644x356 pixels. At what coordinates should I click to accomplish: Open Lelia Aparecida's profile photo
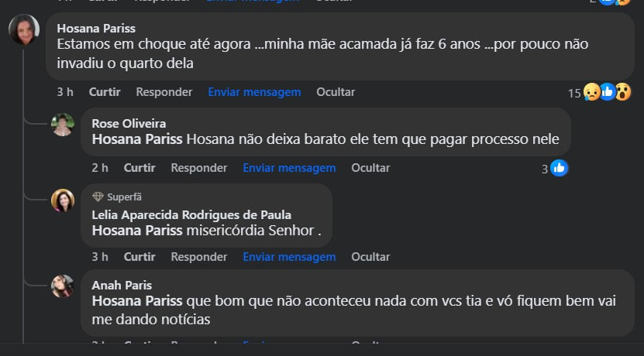(63, 200)
